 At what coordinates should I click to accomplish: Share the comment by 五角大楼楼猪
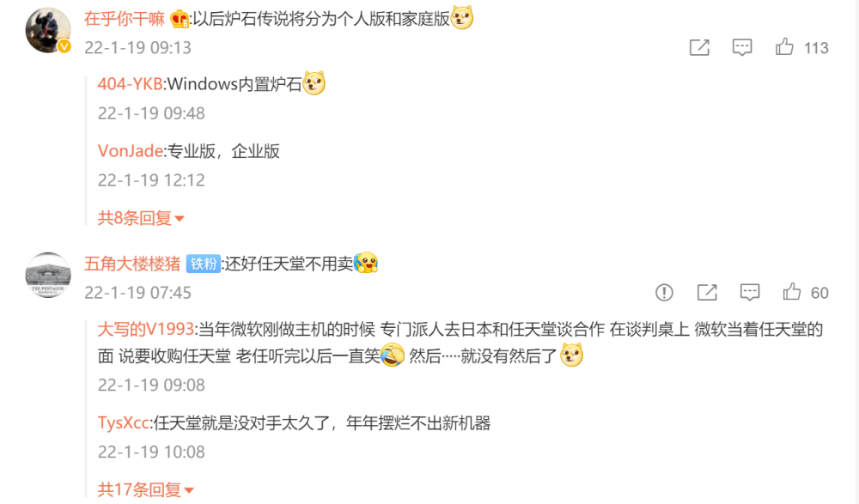(707, 293)
